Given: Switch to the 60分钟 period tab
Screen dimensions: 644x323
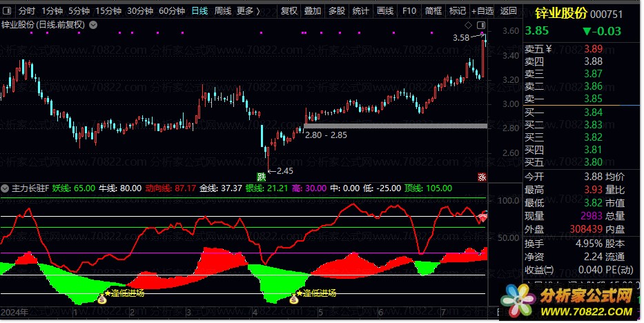Looking at the screenshot, I should point(171,11).
